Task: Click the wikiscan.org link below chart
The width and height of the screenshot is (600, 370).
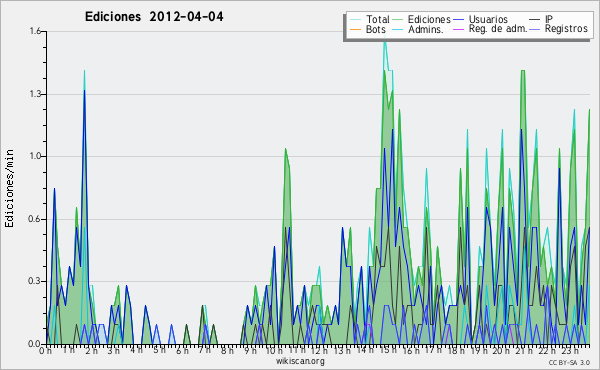Action: tap(300, 361)
